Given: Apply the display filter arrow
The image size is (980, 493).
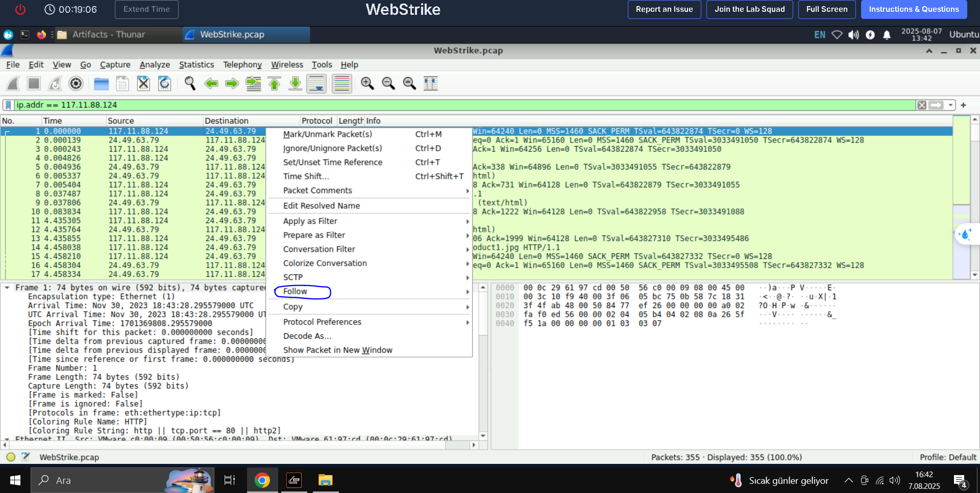Looking at the screenshot, I should tap(936, 105).
